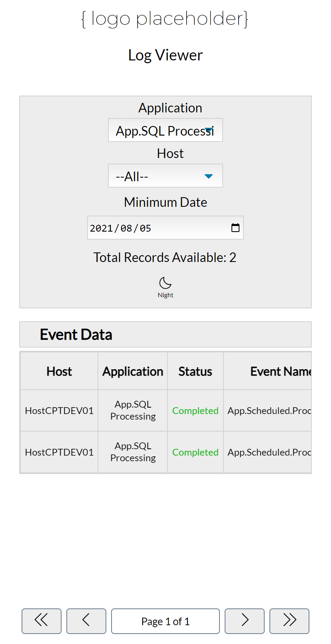This screenshot has height=644, width=331.
Task: Select HostCPTDEV01 in first row
Action: click(x=59, y=410)
